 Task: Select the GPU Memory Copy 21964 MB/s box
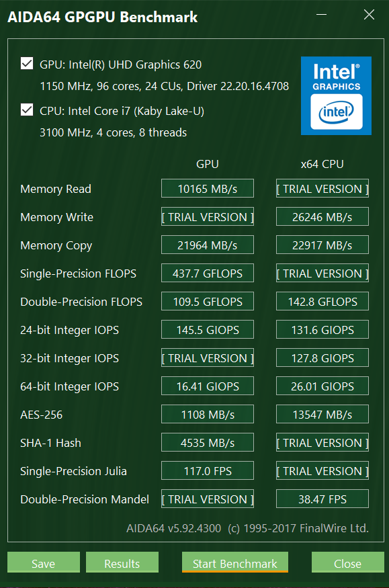208,245
